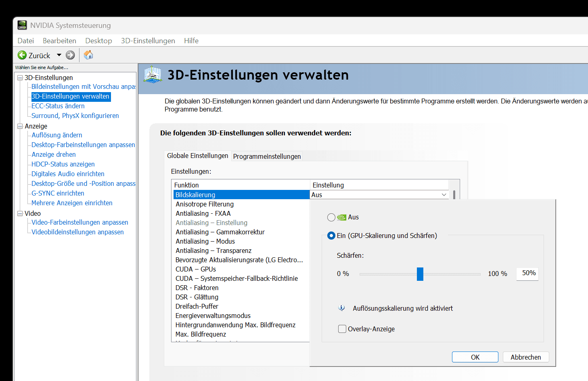This screenshot has width=588, height=381.
Task: Click the 50% sharpening value field
Action: pyautogui.click(x=527, y=274)
